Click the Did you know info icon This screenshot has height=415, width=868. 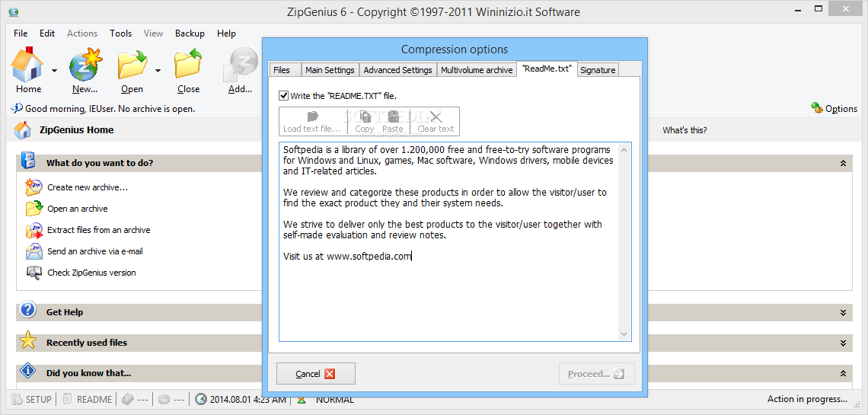tap(27, 372)
